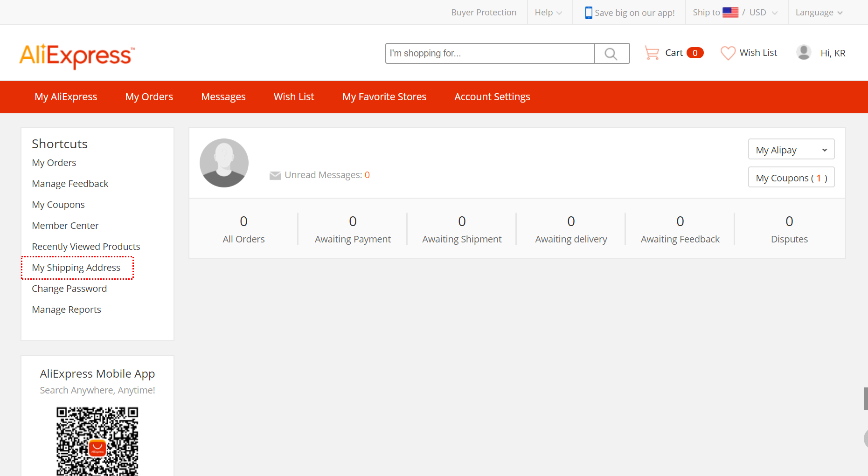Open My Favorite Stores tab

click(384, 97)
